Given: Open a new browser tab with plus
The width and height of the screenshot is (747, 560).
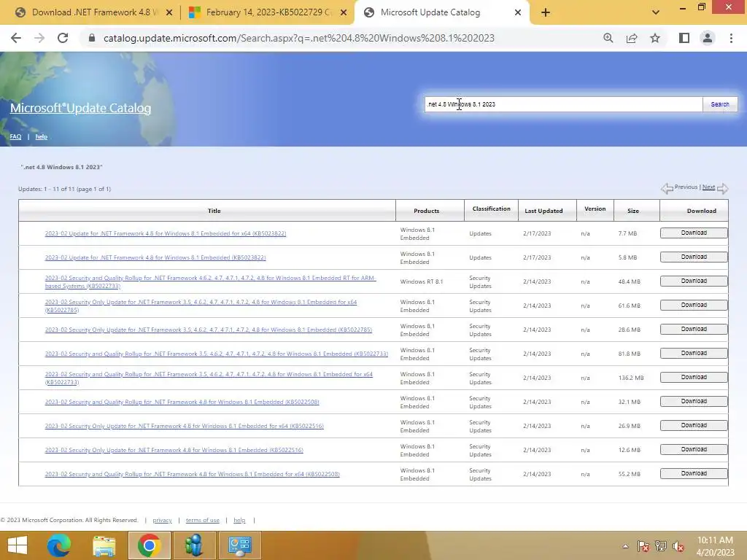Looking at the screenshot, I should tap(546, 12).
